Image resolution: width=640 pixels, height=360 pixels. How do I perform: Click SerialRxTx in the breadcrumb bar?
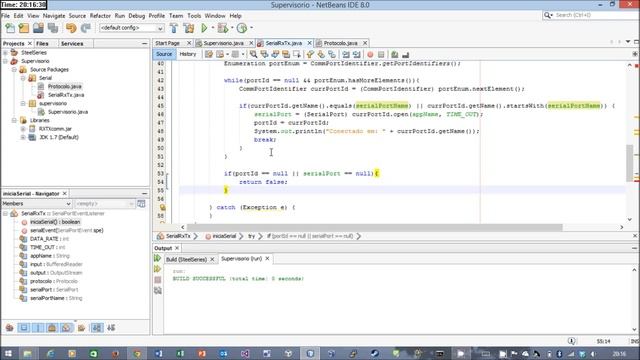(178, 236)
